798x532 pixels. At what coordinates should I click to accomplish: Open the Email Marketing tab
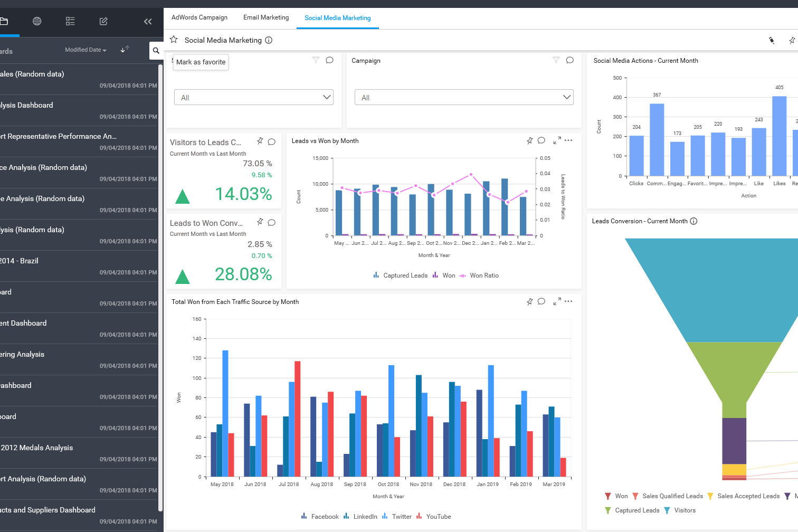pyautogui.click(x=266, y=17)
